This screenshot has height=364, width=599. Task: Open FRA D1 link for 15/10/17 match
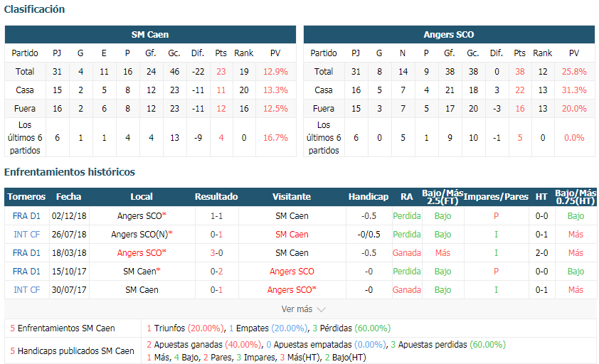(x=26, y=271)
